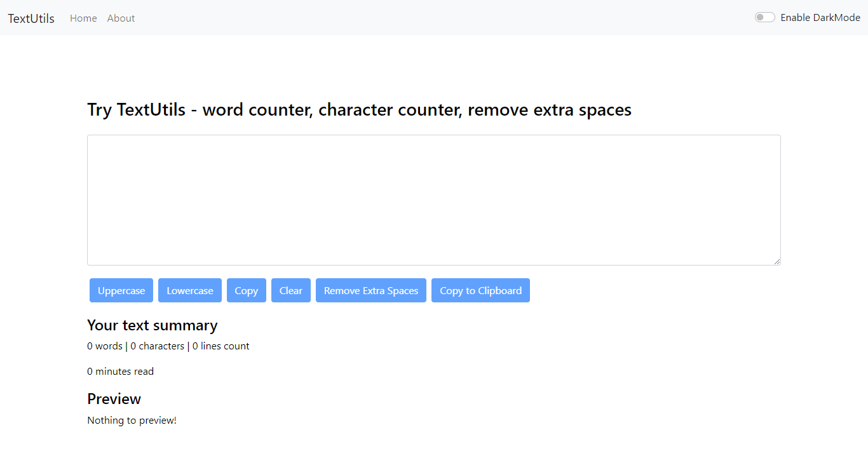
Task: Click the 'Your text summary' heading
Action: pos(153,325)
